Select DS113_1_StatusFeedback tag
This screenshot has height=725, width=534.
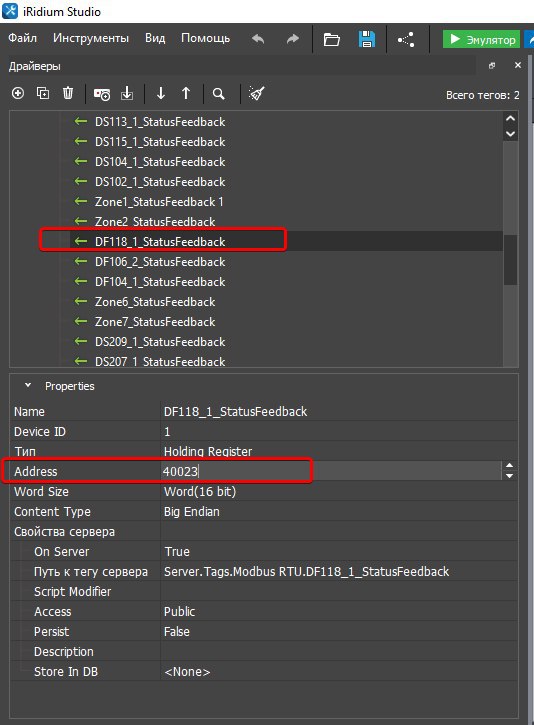click(x=160, y=122)
